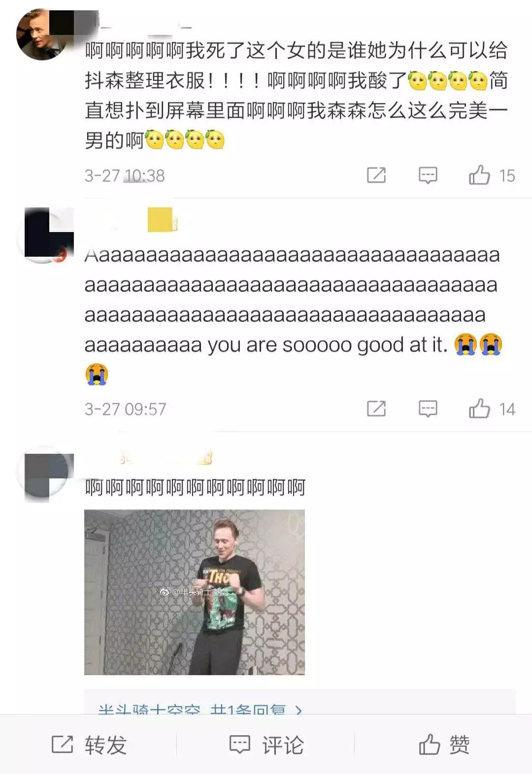Viewport: 532px width, 774px height.
Task: Tap the reply icon on 09:57 comment
Action: click(428, 409)
